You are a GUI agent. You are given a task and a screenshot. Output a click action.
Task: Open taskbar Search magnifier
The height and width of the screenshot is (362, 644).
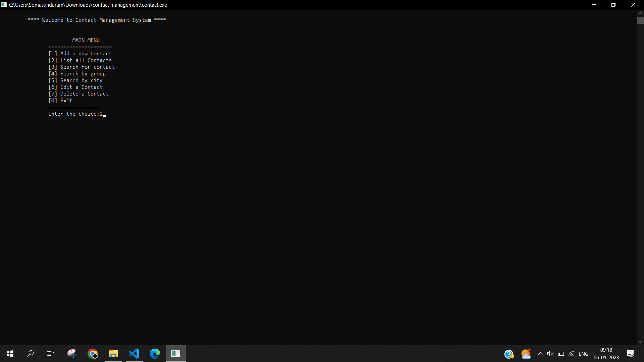(30, 354)
